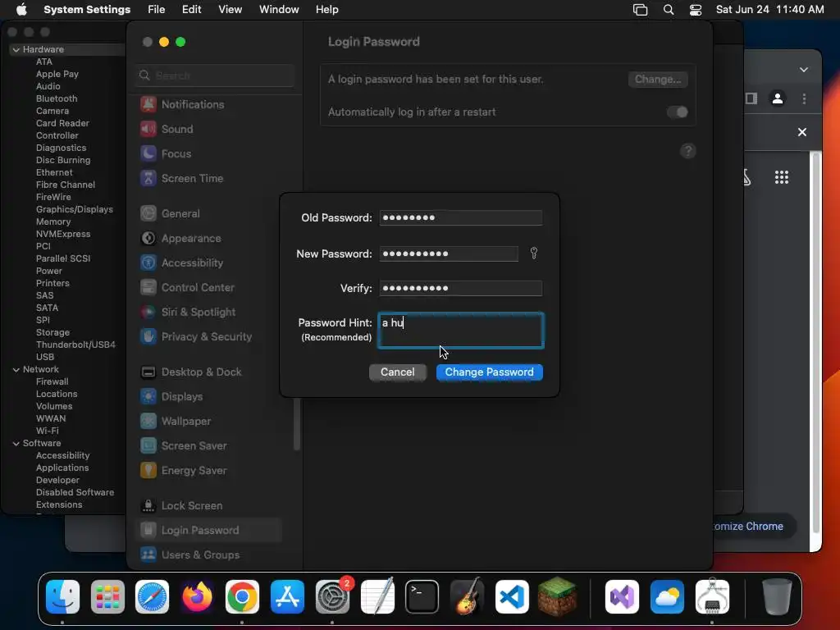
Task: Close the Chrome panel with X
Action: (x=802, y=132)
